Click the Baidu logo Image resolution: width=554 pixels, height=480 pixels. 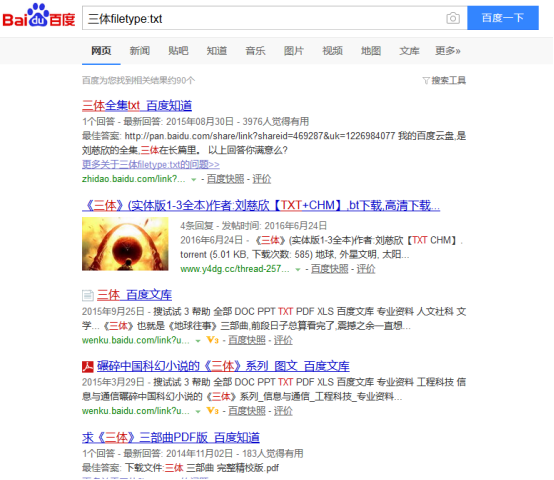pyautogui.click(x=39, y=16)
